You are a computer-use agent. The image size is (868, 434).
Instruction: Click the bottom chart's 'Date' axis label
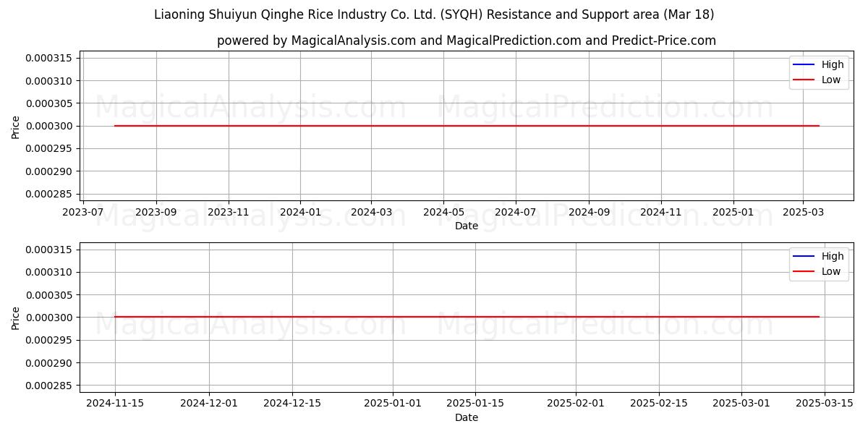click(467, 417)
